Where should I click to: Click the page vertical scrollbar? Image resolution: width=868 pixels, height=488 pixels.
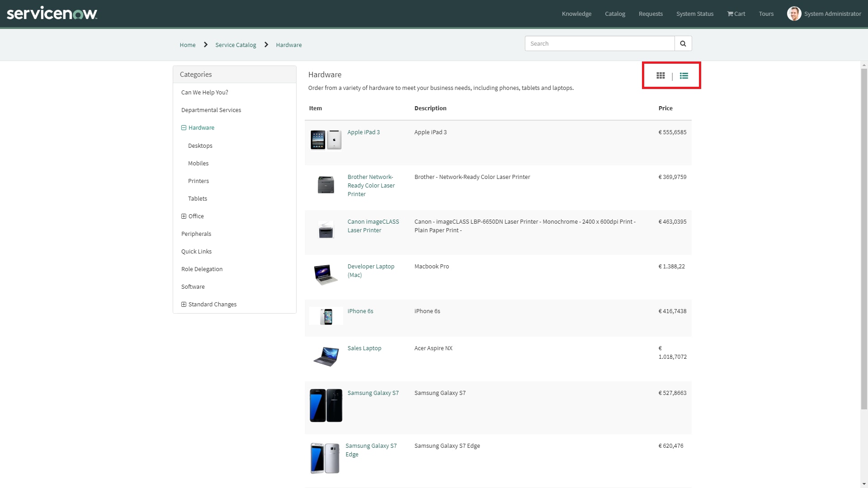click(x=864, y=239)
